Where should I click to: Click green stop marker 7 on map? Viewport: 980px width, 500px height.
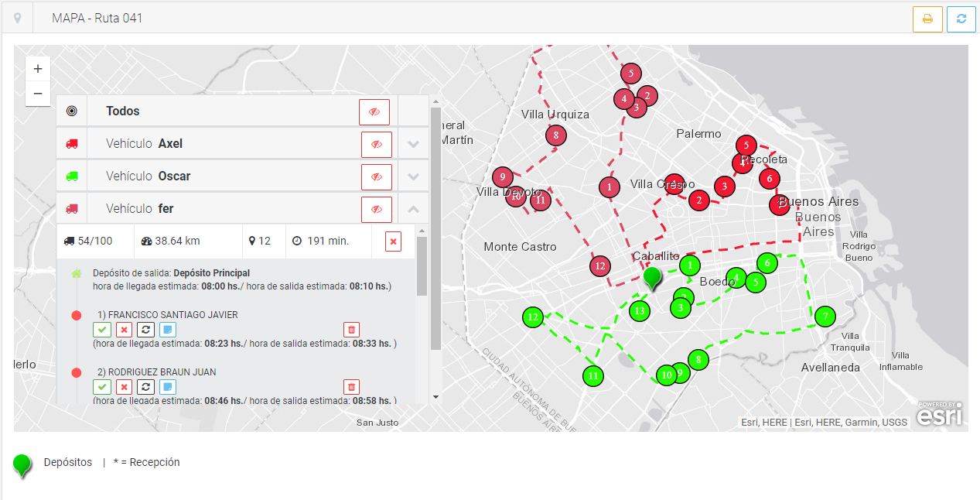click(x=825, y=317)
